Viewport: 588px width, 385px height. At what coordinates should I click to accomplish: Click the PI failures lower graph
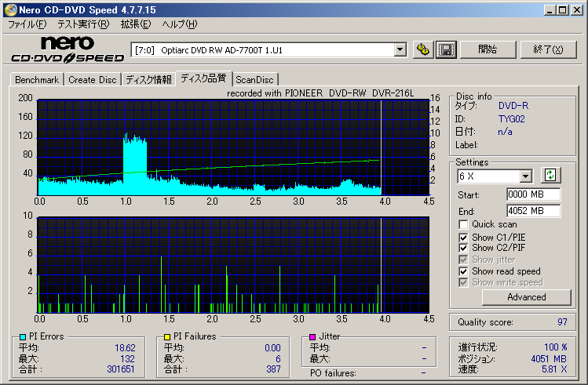click(x=233, y=265)
